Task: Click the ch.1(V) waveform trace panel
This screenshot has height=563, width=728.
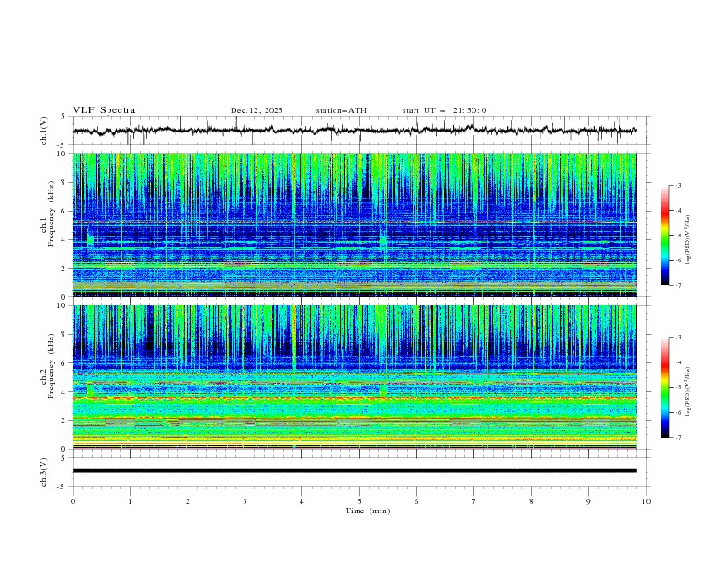Action: tap(358, 131)
